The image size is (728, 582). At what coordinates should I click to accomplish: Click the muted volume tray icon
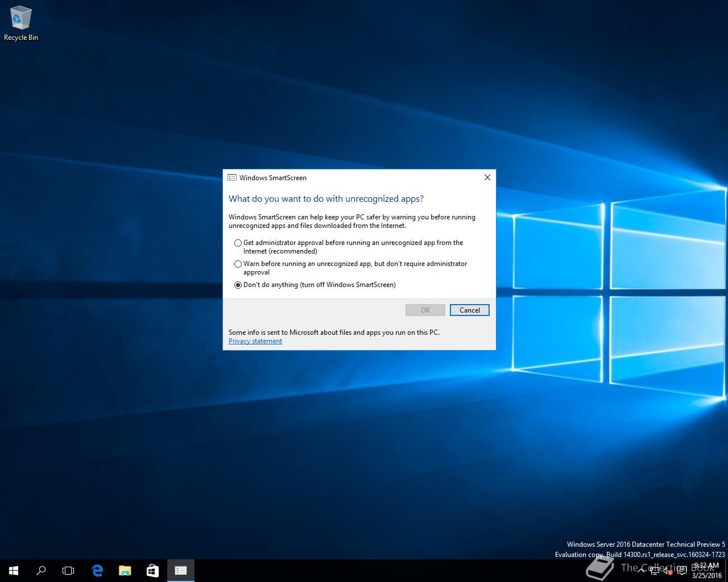click(x=668, y=571)
